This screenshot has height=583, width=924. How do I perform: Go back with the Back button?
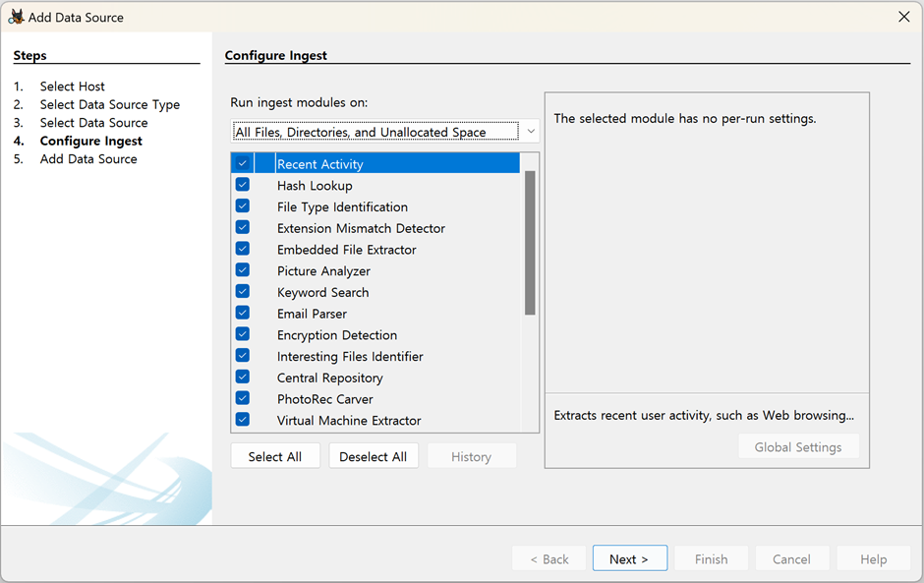(549, 558)
